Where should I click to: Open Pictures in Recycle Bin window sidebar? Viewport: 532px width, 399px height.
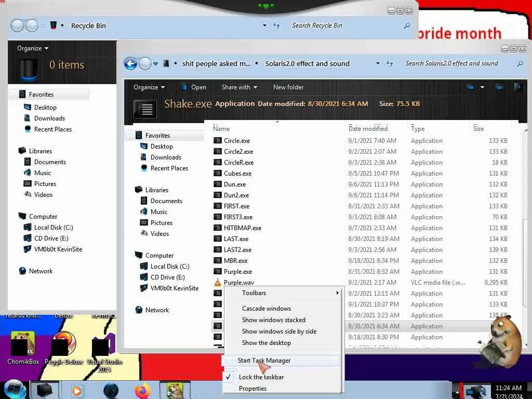[45, 183]
